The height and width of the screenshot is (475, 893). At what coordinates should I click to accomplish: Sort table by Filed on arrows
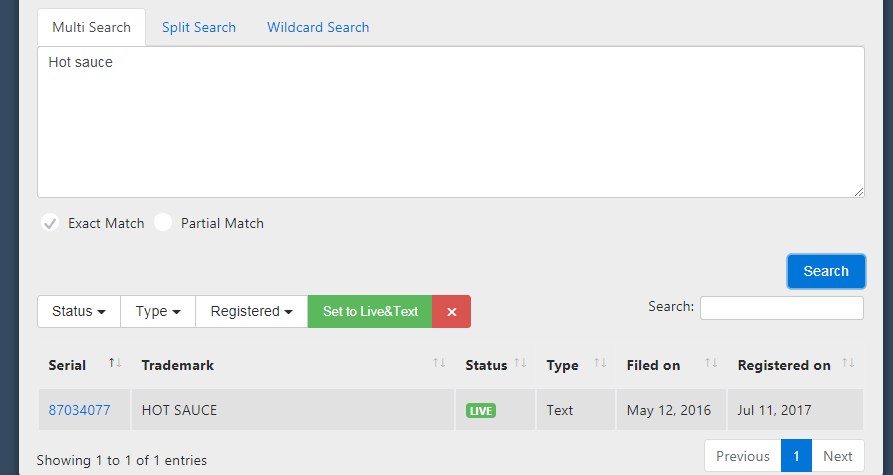pos(711,363)
